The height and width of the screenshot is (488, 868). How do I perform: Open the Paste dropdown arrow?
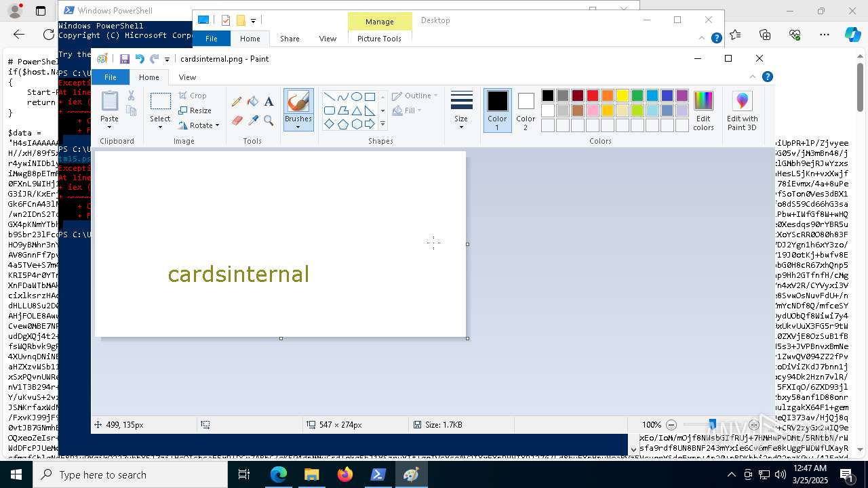109,127
